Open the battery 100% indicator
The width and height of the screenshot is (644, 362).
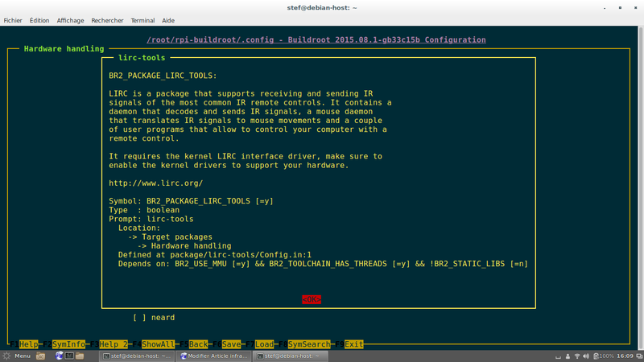[x=603, y=356]
